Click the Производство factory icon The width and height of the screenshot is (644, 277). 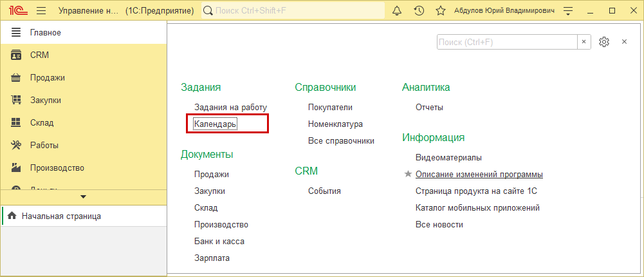click(15, 167)
